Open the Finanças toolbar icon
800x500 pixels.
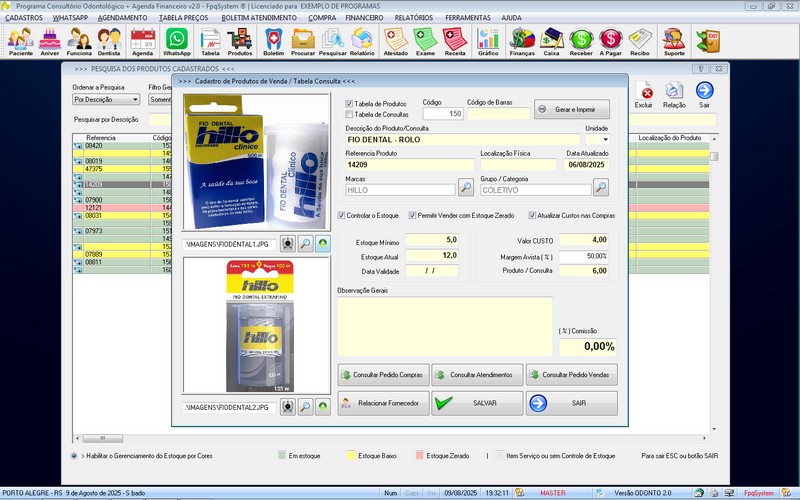[x=522, y=41]
